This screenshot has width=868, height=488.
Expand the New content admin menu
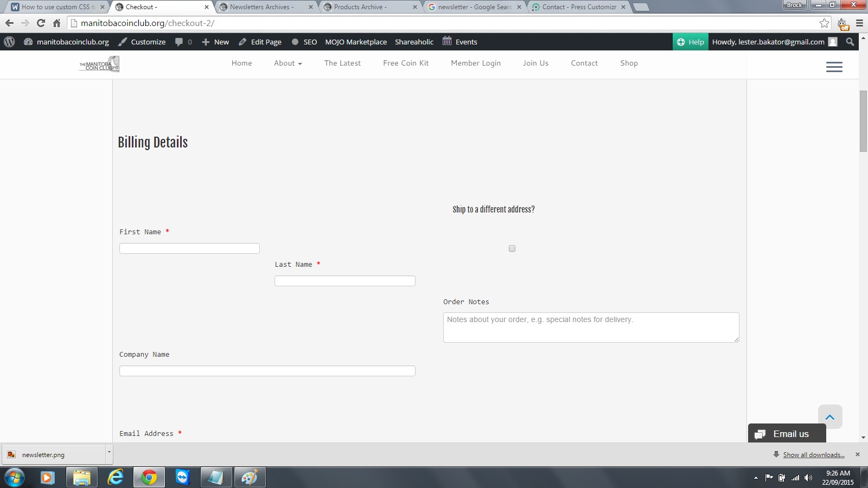tap(215, 42)
